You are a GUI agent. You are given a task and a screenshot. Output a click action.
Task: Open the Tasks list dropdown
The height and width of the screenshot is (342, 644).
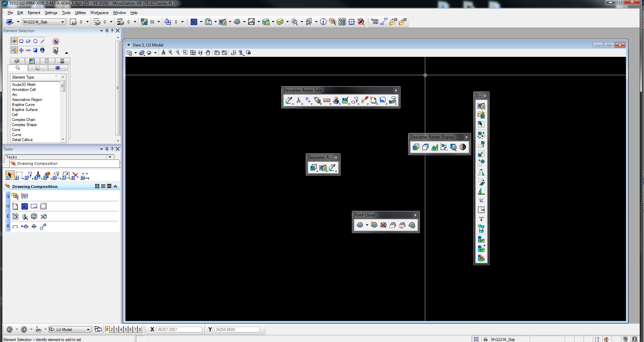point(110,157)
